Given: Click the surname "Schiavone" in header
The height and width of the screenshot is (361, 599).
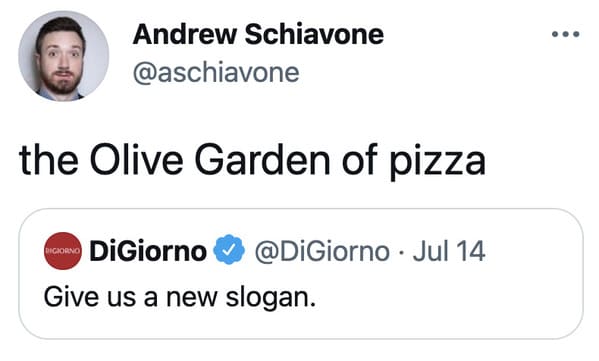Looking at the screenshot, I should [x=314, y=34].
